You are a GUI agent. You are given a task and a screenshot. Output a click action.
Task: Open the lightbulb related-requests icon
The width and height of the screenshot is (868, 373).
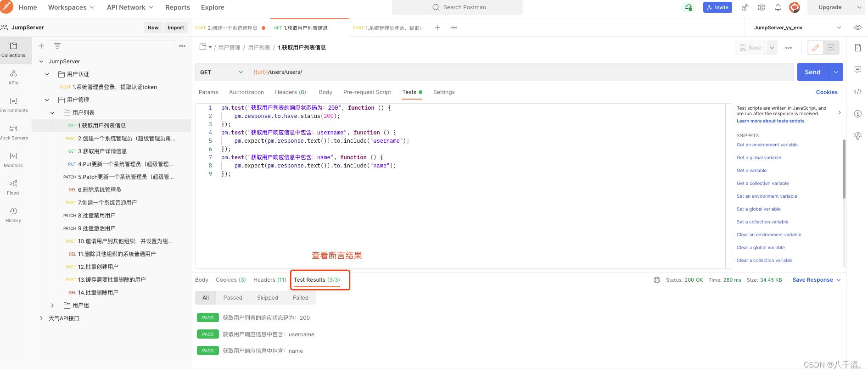pos(857,136)
